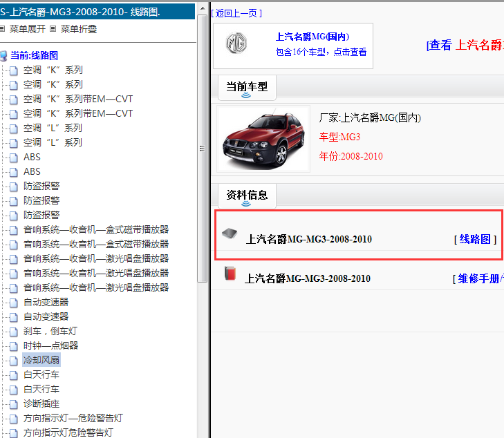Open the first ABS tree item

[32, 158]
